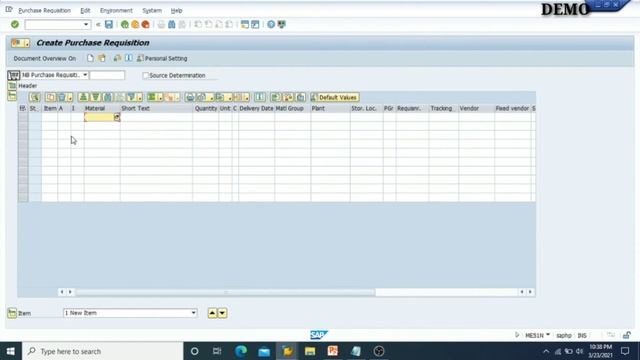
Task: Open the Environment menu
Action: [116, 11]
